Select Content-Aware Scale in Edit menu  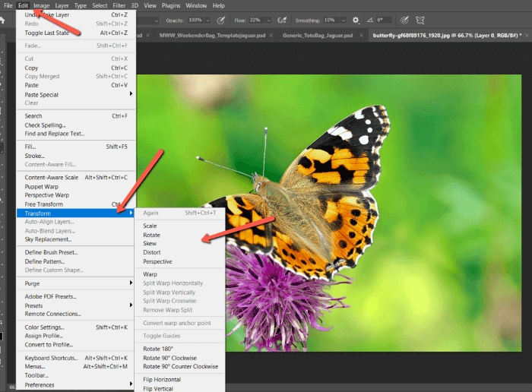(52, 177)
